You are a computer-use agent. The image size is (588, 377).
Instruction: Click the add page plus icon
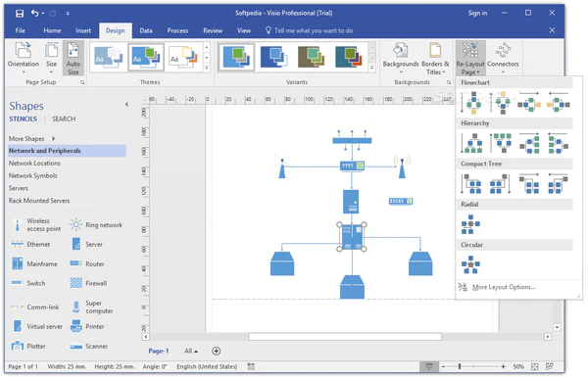[216, 352]
